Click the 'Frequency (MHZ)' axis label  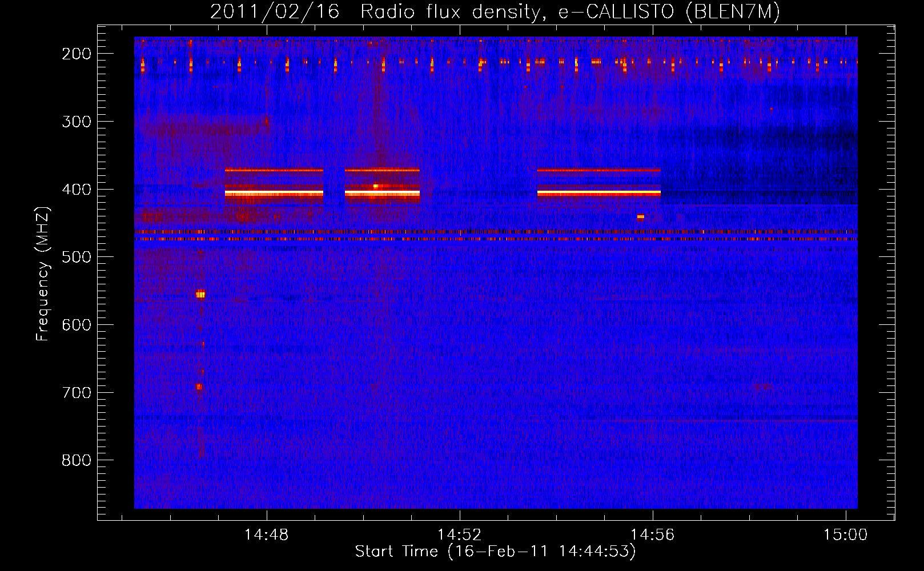tap(43, 274)
